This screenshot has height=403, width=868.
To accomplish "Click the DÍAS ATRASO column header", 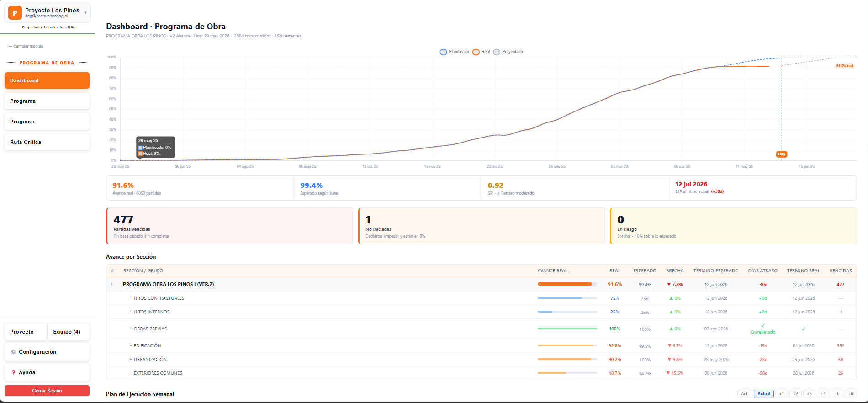I will [763, 271].
